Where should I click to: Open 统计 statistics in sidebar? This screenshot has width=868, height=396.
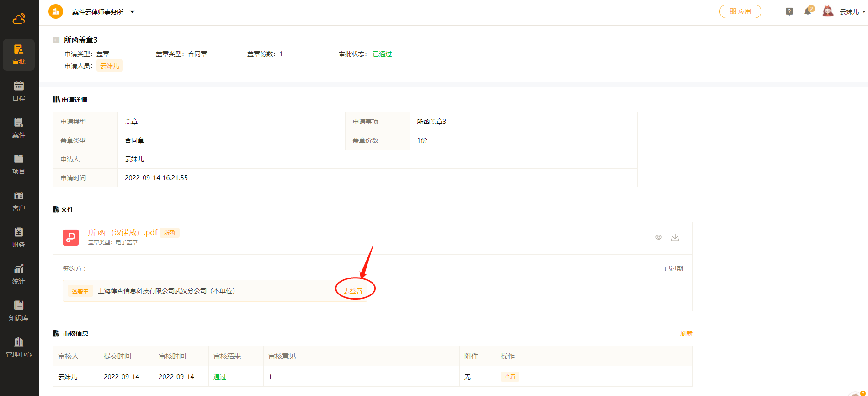coord(19,274)
